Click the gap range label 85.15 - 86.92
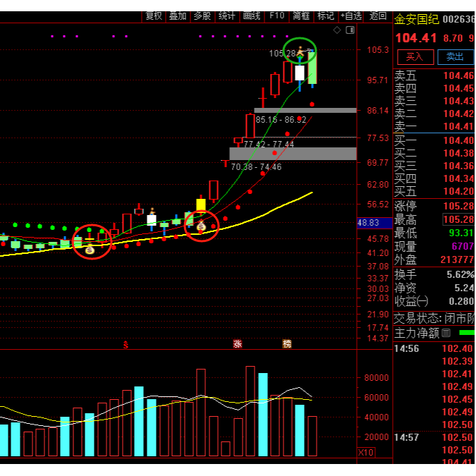476x476 pixels. (x=281, y=120)
